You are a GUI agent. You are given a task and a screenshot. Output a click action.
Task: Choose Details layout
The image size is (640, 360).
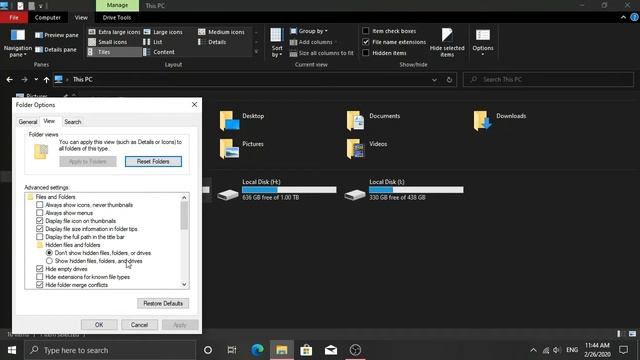tap(212, 42)
